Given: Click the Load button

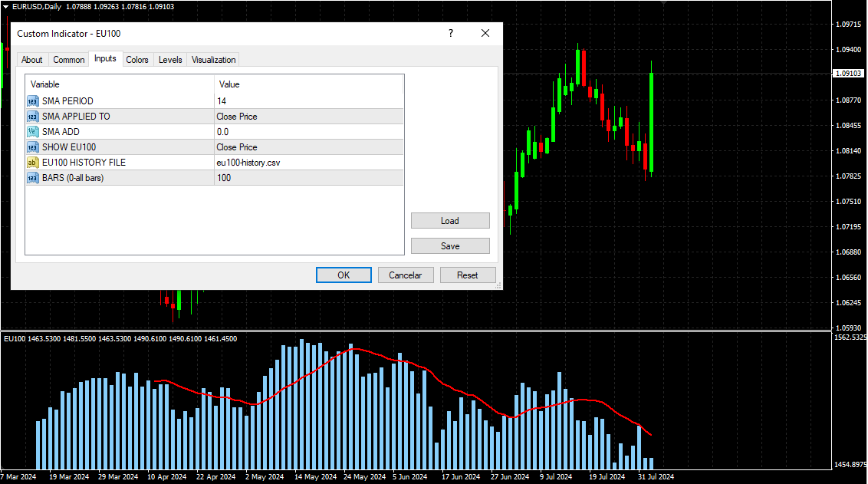Looking at the screenshot, I should point(450,221).
